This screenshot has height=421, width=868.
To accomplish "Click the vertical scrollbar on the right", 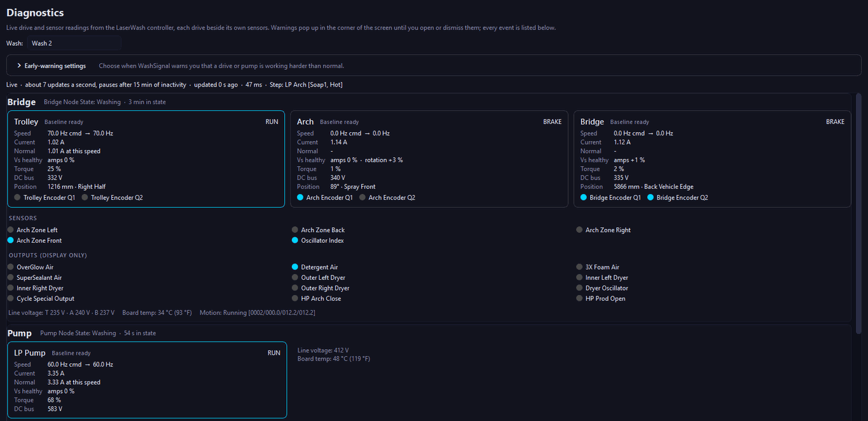I will click(858, 213).
